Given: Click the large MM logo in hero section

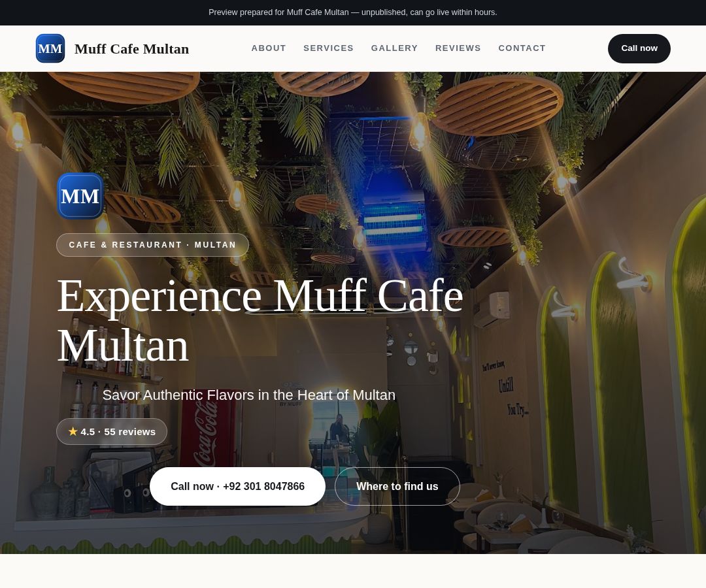Looking at the screenshot, I should click(x=80, y=196).
